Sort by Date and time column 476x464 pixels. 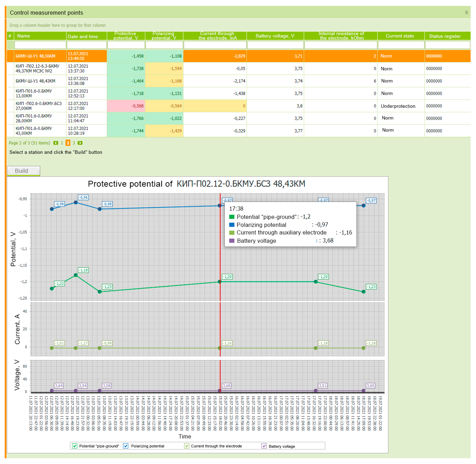pyautogui.click(x=83, y=36)
